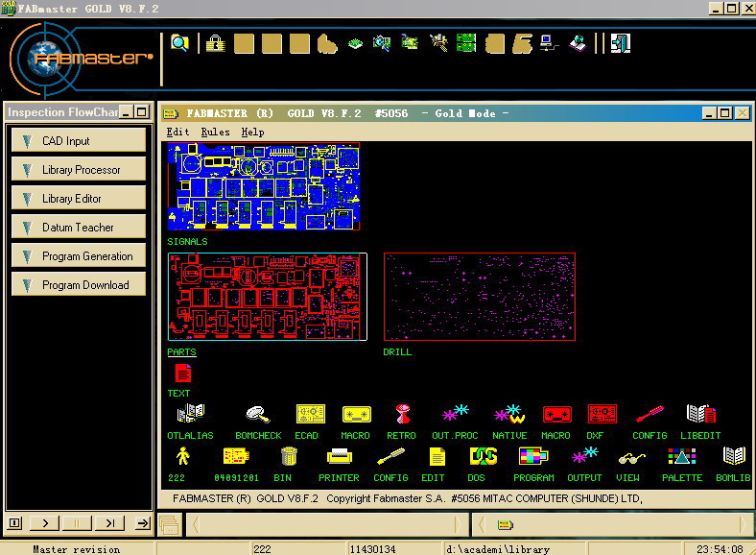Open the BOMCHECK magnifier icon
The width and height of the screenshot is (756, 555).
pos(258,414)
